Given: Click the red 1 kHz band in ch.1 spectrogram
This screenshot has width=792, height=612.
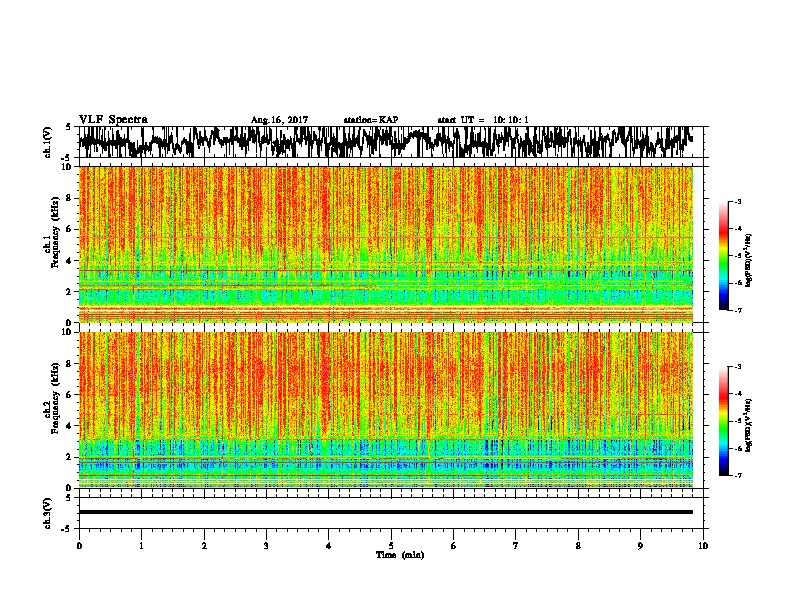Looking at the screenshot, I should (x=385, y=308).
